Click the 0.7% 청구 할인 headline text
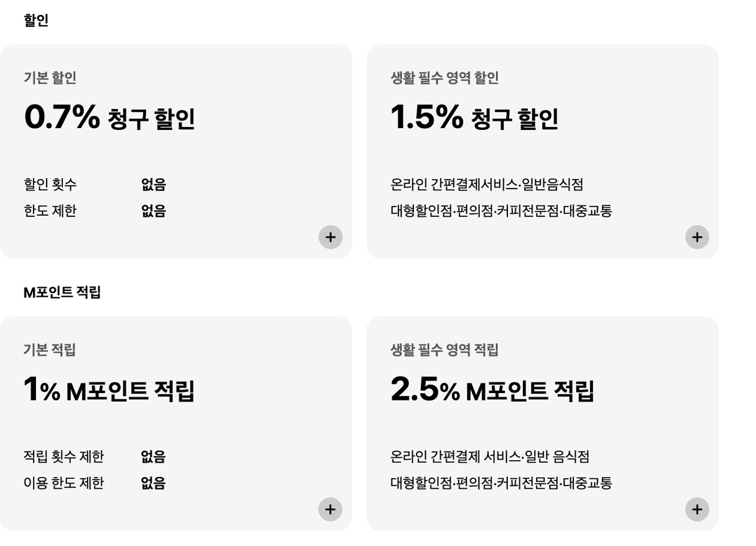This screenshot has height=546, width=756. 109,118
